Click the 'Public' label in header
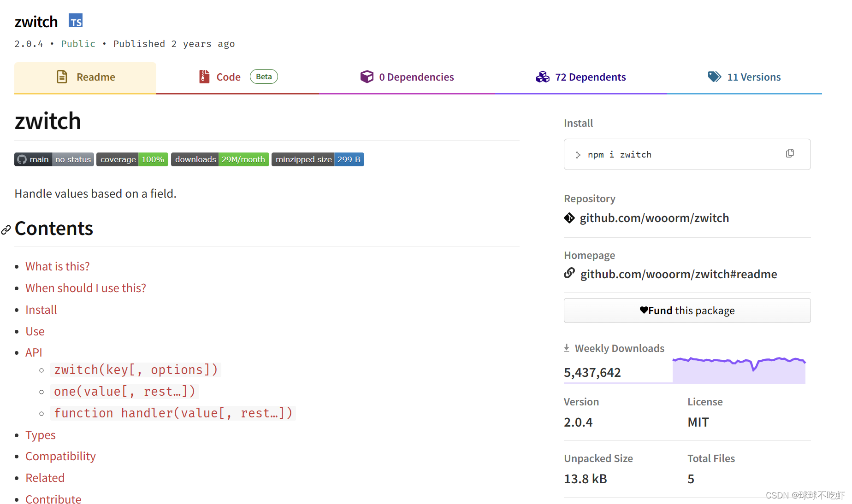 click(x=78, y=44)
